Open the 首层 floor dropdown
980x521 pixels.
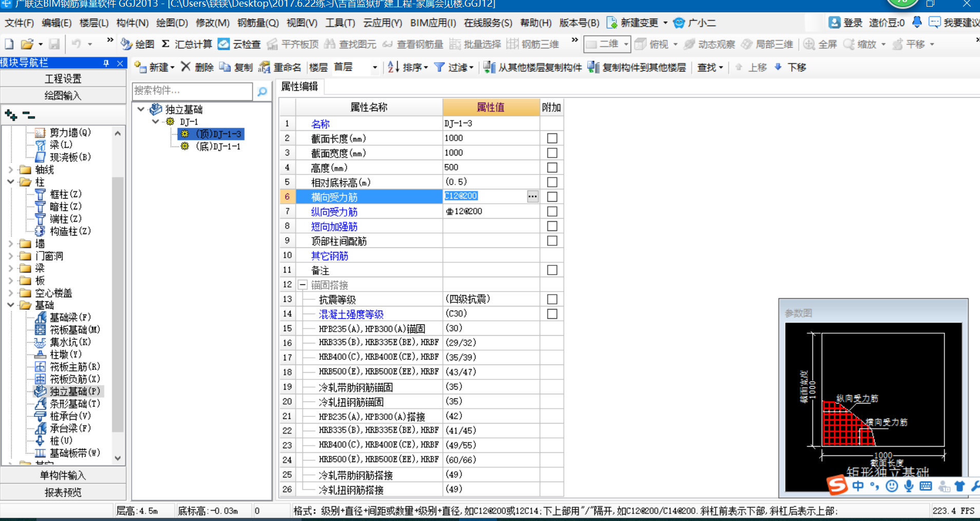pos(375,68)
